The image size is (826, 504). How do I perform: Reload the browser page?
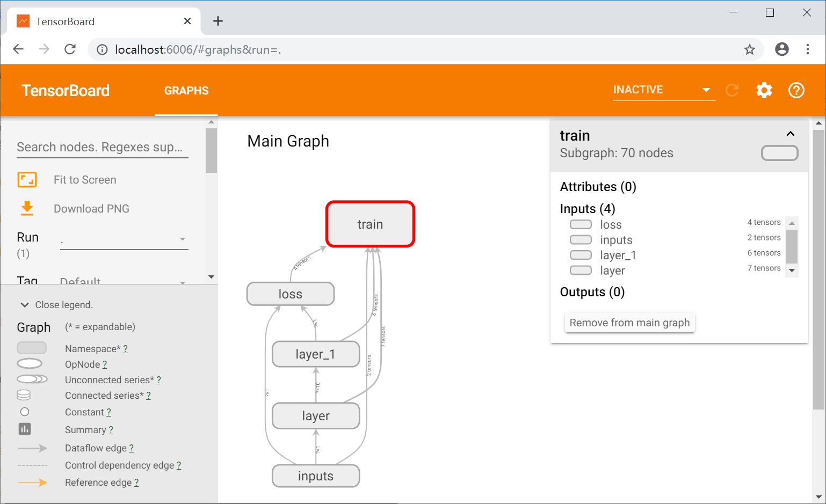[x=70, y=49]
